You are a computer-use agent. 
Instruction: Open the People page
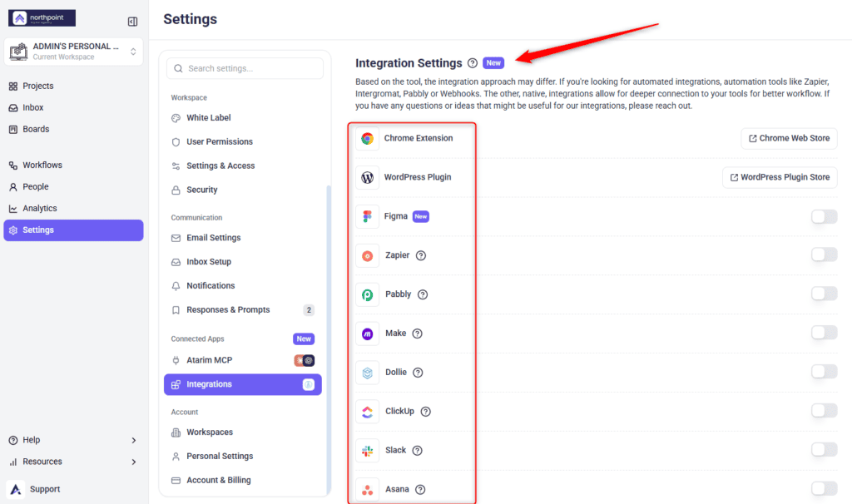pyautogui.click(x=73, y=187)
